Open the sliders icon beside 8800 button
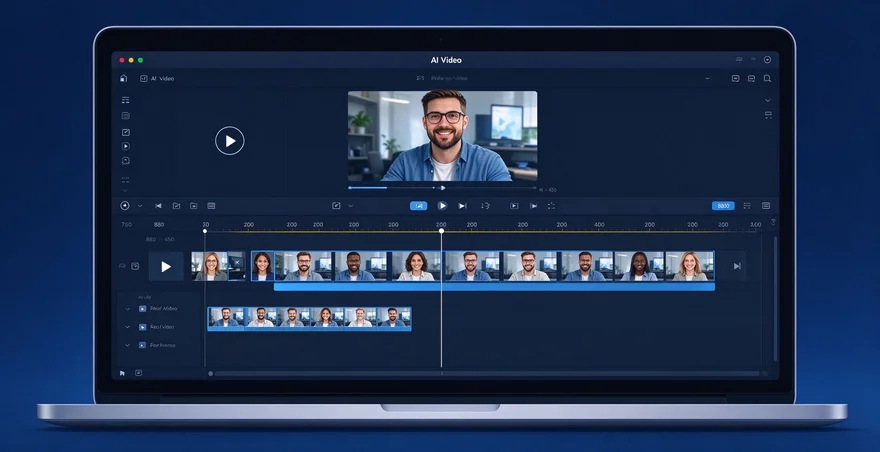The width and height of the screenshot is (880, 452). pyautogui.click(x=747, y=206)
